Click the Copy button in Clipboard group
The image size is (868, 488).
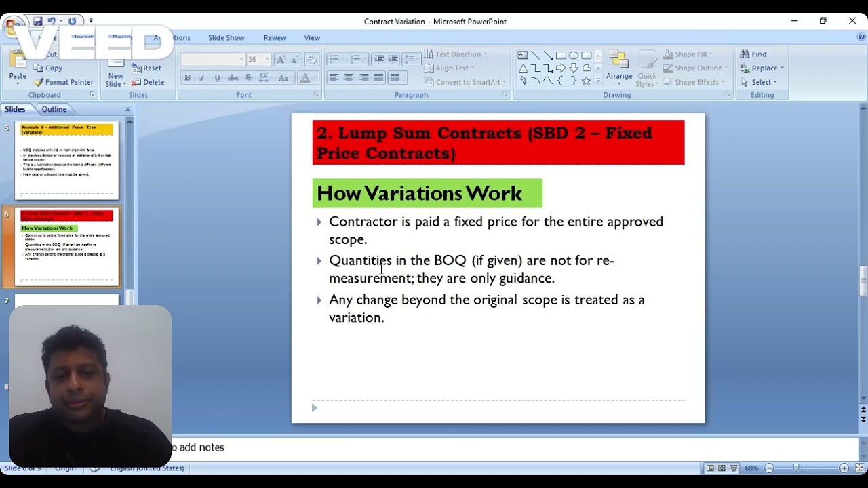pos(48,68)
